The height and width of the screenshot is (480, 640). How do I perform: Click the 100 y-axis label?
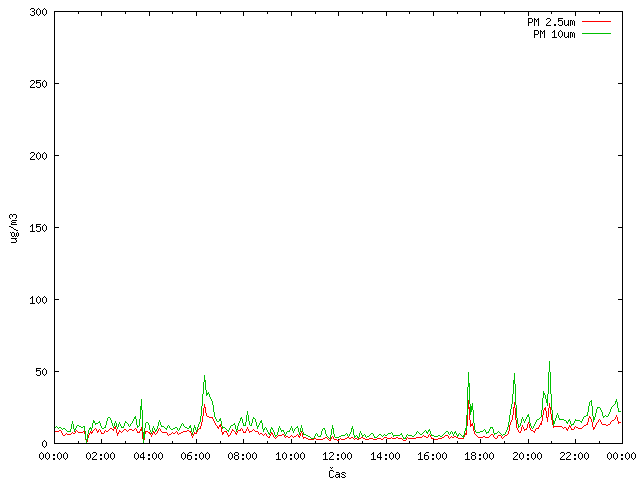click(x=38, y=300)
